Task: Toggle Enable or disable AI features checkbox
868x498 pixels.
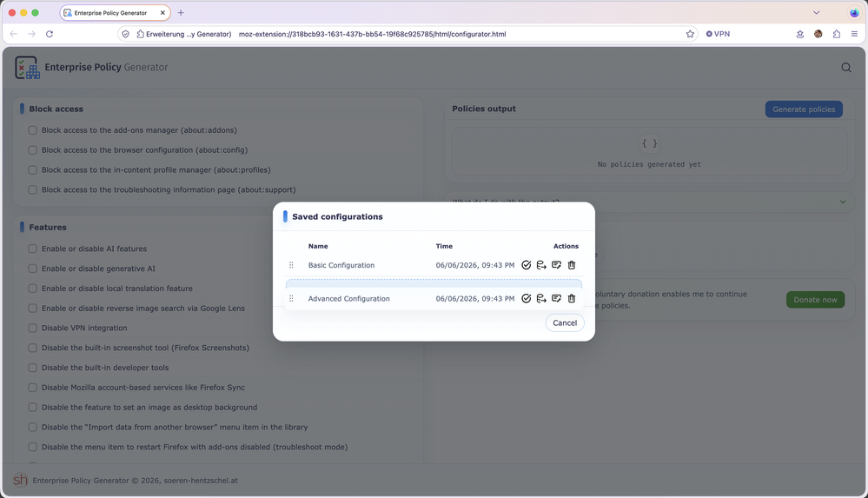Action: (33, 249)
